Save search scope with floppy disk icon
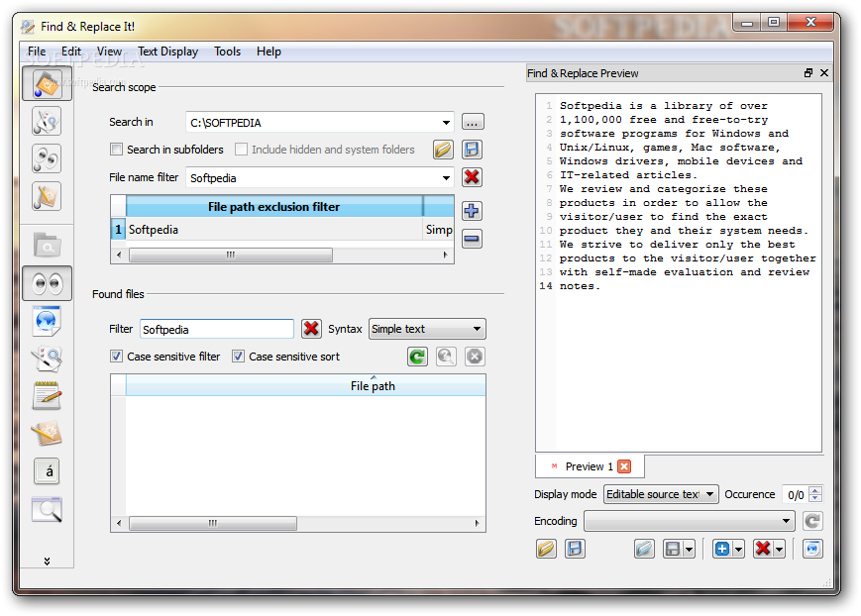Image resolution: width=861 pixels, height=616 pixels. [472, 150]
